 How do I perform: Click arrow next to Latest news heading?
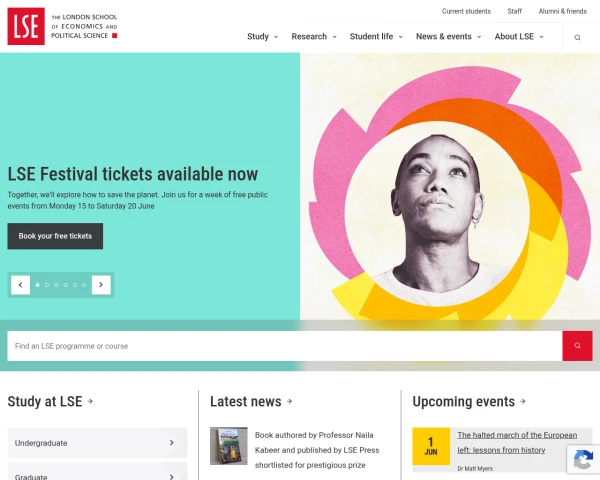coord(289,401)
